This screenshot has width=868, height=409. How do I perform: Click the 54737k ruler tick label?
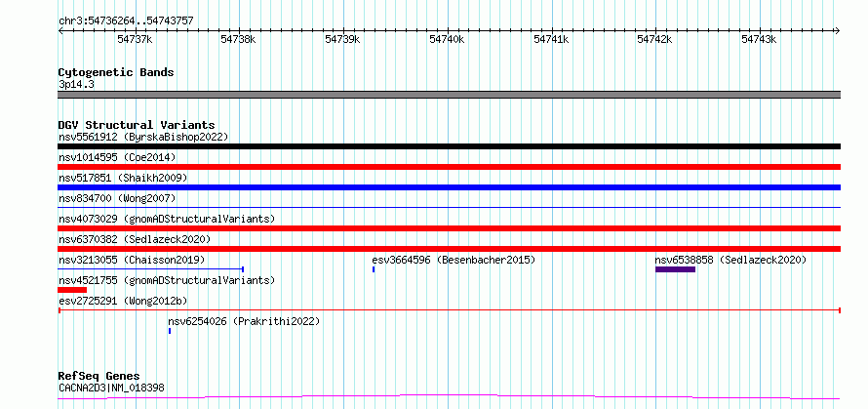135,40
